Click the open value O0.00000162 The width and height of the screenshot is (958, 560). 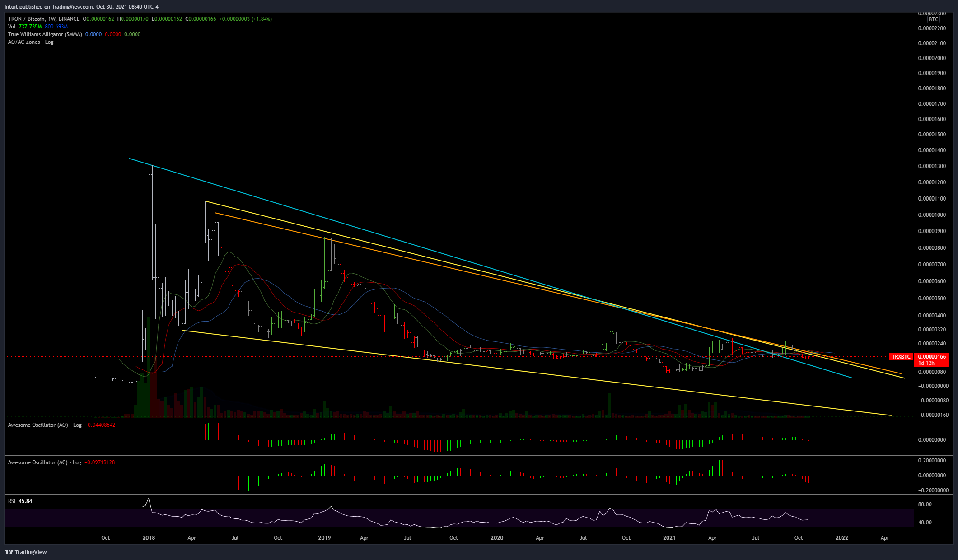click(x=98, y=19)
